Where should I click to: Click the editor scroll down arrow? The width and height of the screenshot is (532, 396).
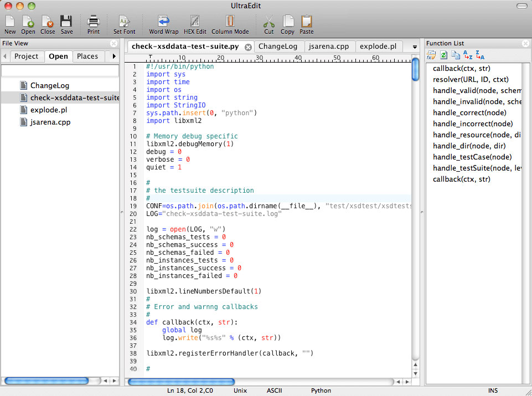click(x=415, y=374)
